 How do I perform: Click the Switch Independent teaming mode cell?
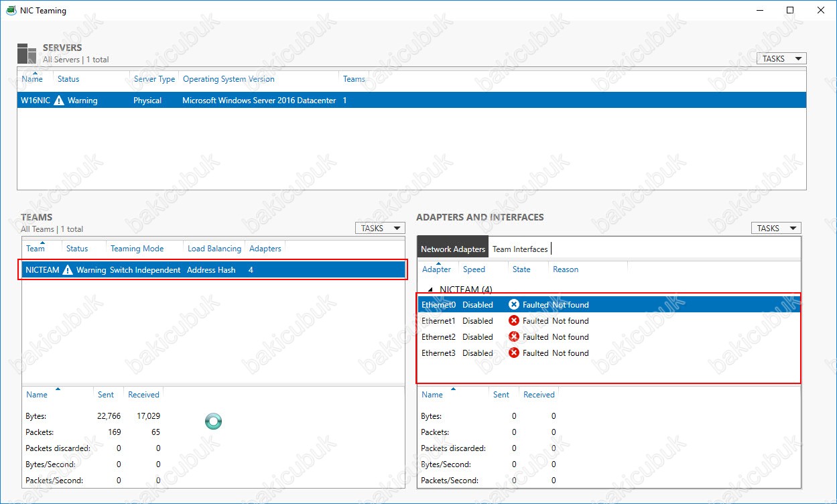point(145,270)
